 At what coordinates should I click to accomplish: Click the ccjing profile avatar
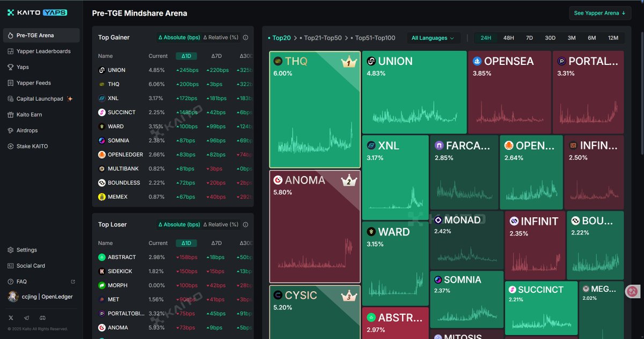13,297
